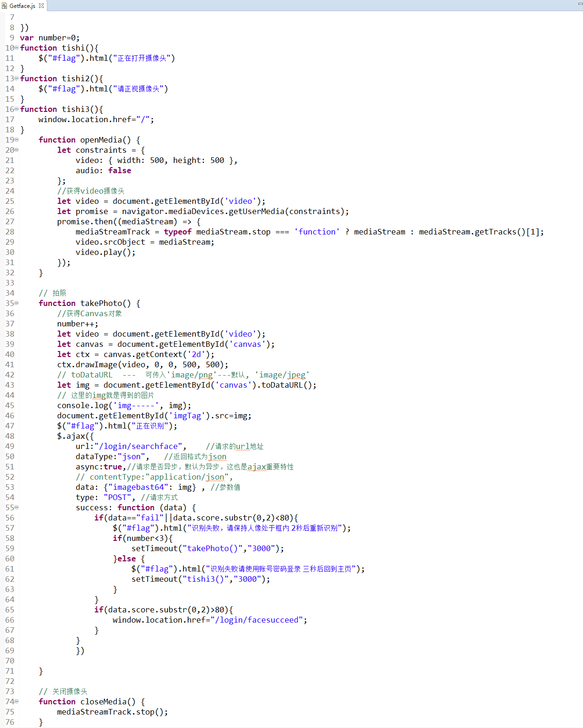Fold the success callback at line 55
The width and height of the screenshot is (583, 728).
17,507
